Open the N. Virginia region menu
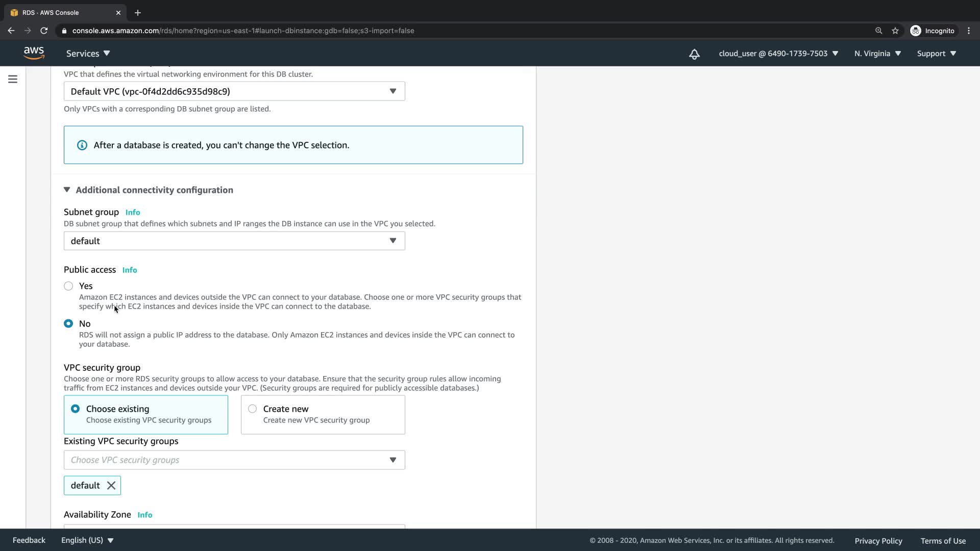Screen dimensions: 980x551 877,54
